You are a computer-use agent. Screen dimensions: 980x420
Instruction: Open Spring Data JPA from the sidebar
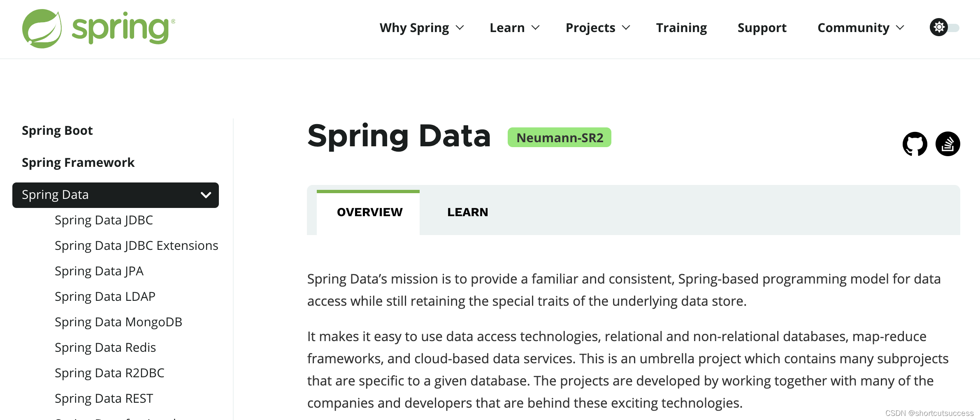(99, 271)
